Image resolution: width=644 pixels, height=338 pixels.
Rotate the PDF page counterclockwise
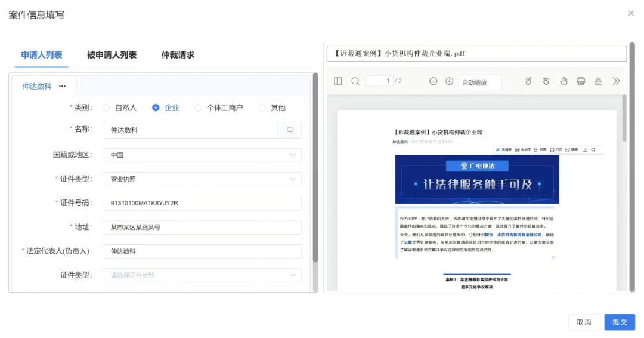click(x=546, y=81)
